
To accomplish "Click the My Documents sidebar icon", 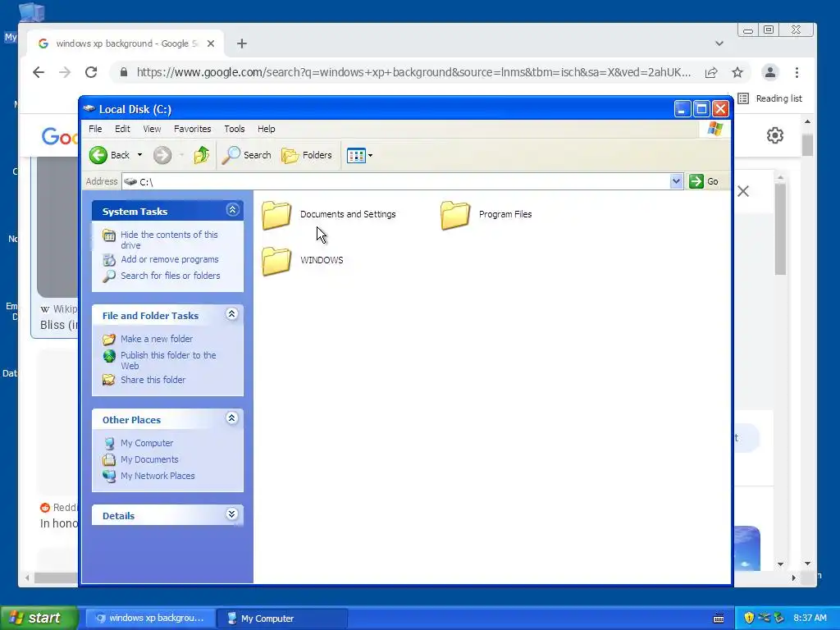I will (109, 459).
